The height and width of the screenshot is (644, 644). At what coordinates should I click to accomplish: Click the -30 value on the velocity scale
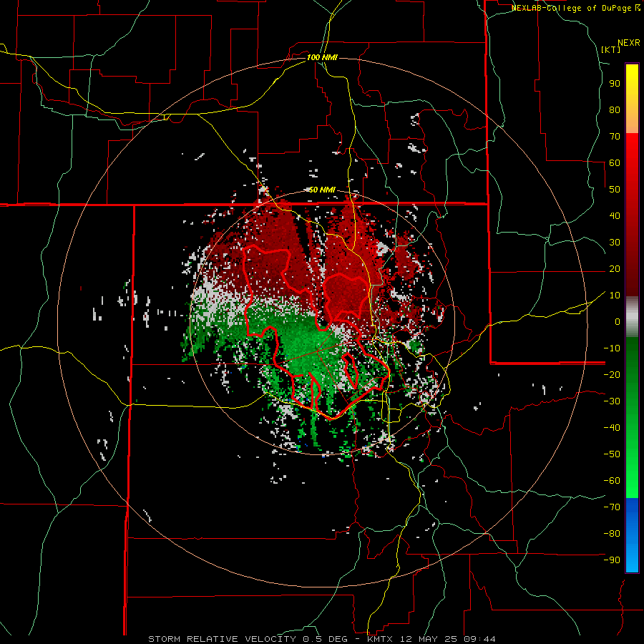point(612,401)
